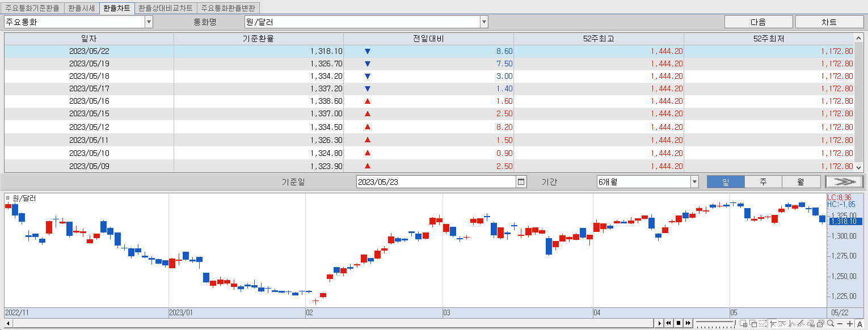Screen dimensions: 868x330
Task: Select the 월 monthly period toggle
Action: tap(800, 182)
